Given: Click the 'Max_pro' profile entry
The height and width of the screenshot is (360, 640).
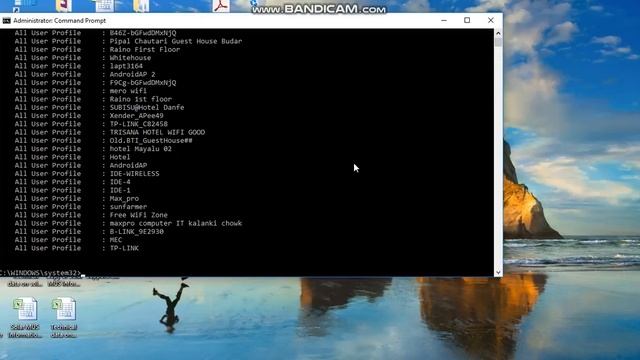Looking at the screenshot, I should coord(124,198).
